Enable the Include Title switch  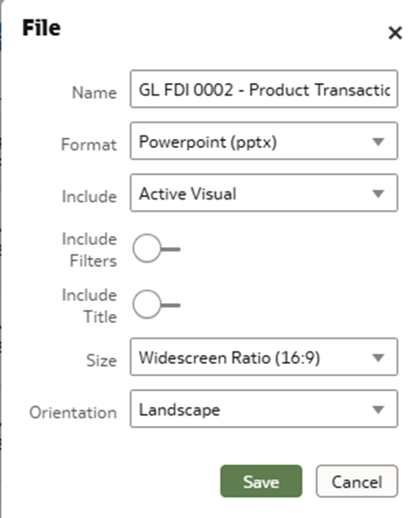click(157, 304)
